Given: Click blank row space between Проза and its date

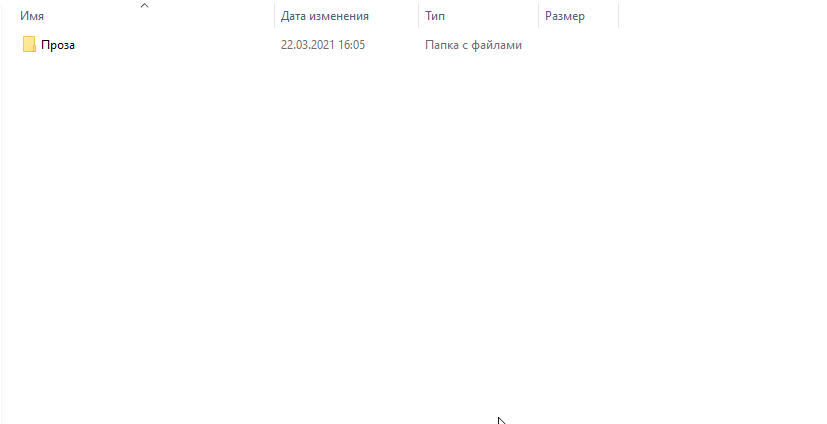Looking at the screenshot, I should coord(177,45).
